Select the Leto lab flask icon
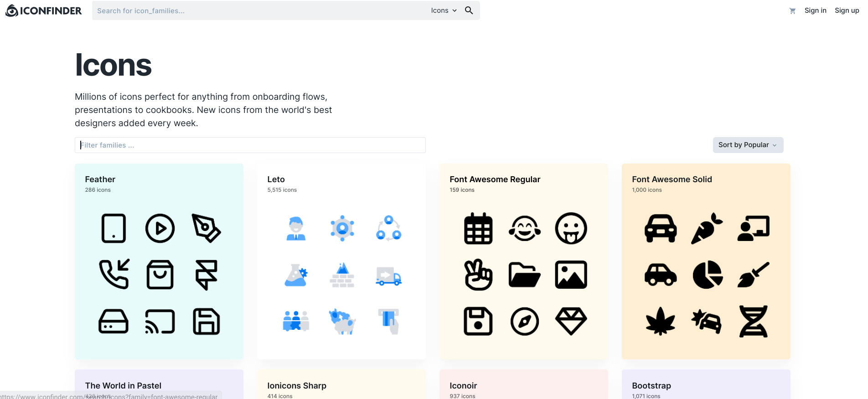Viewport: 868px width, 399px height. (x=296, y=275)
